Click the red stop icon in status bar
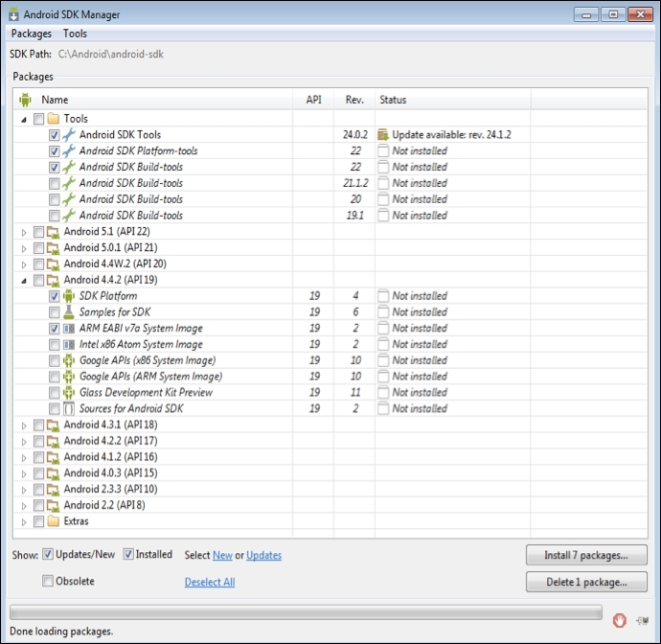661x644 pixels. 620,619
